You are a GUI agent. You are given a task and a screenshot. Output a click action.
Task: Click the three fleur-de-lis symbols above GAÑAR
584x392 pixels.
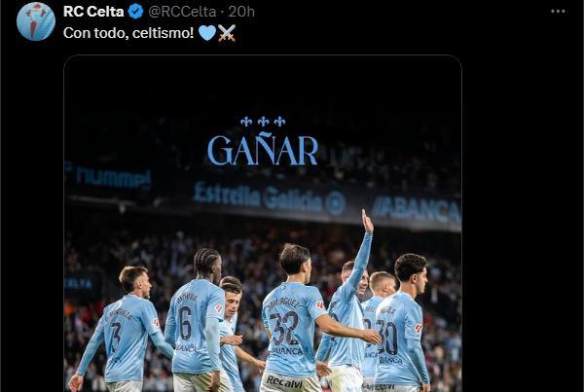click(x=263, y=122)
